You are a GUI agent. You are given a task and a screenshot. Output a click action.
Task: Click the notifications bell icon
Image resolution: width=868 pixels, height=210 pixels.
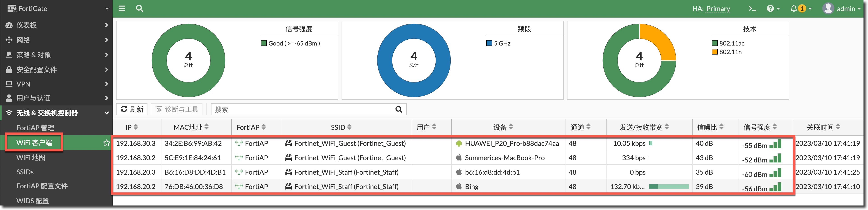(794, 8)
